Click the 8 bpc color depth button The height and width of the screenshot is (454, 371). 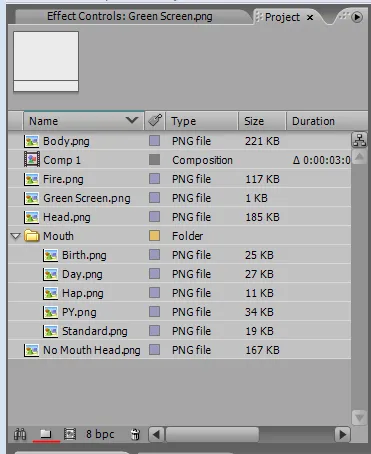(x=100, y=434)
